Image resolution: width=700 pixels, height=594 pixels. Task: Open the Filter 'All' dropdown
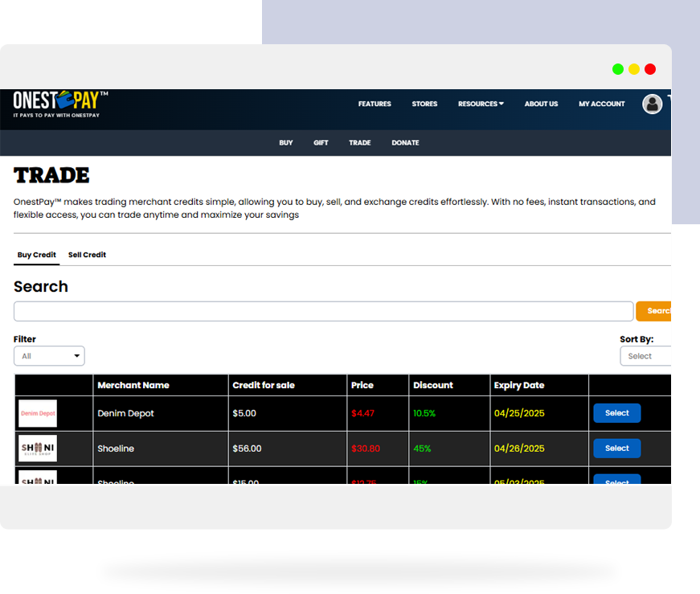[49, 356]
